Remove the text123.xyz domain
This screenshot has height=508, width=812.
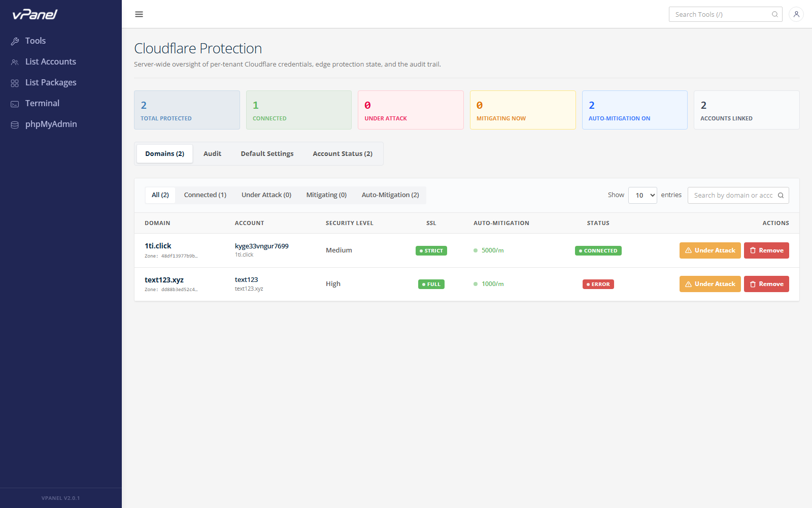click(x=766, y=284)
